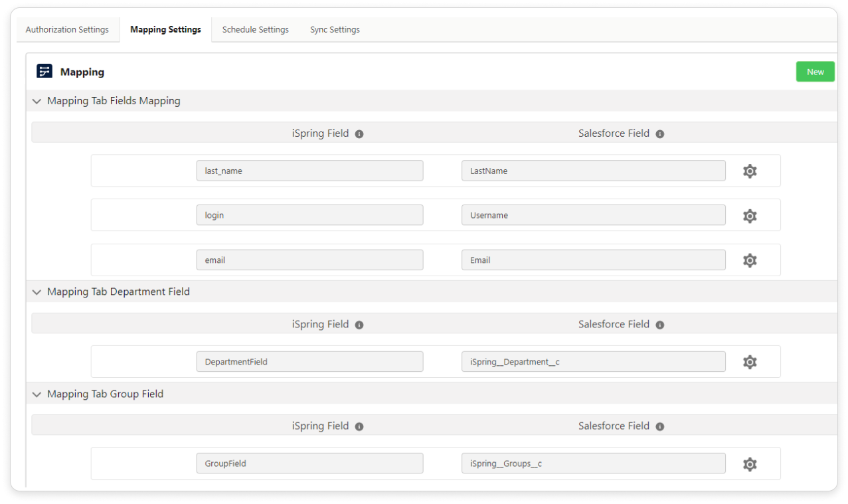Collapse the Mapping Tab Department Field section
848x504 pixels.
tap(37, 292)
